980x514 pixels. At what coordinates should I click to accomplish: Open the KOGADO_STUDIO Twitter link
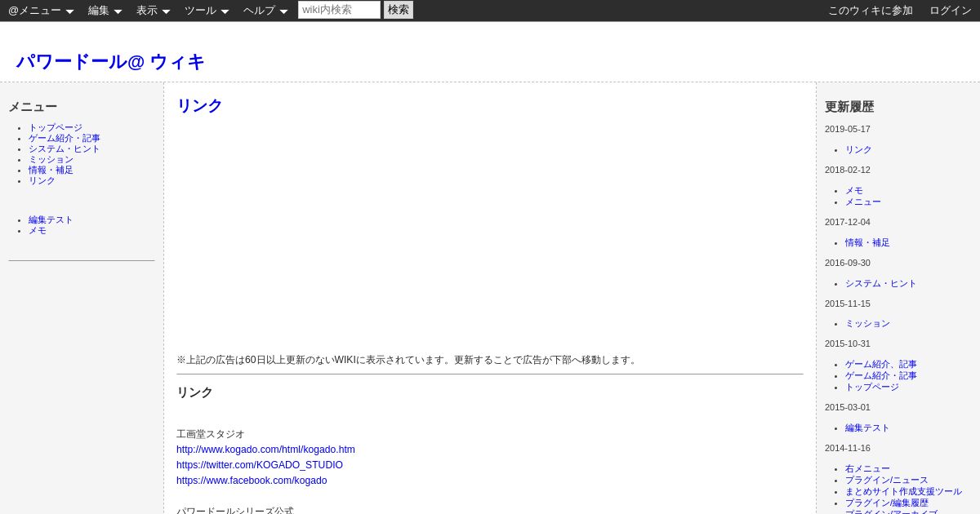click(x=260, y=465)
